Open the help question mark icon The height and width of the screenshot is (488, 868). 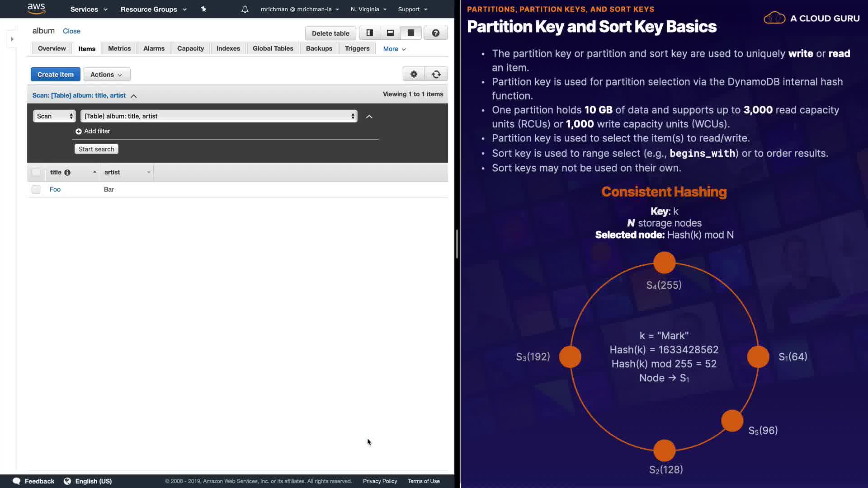[x=435, y=33]
